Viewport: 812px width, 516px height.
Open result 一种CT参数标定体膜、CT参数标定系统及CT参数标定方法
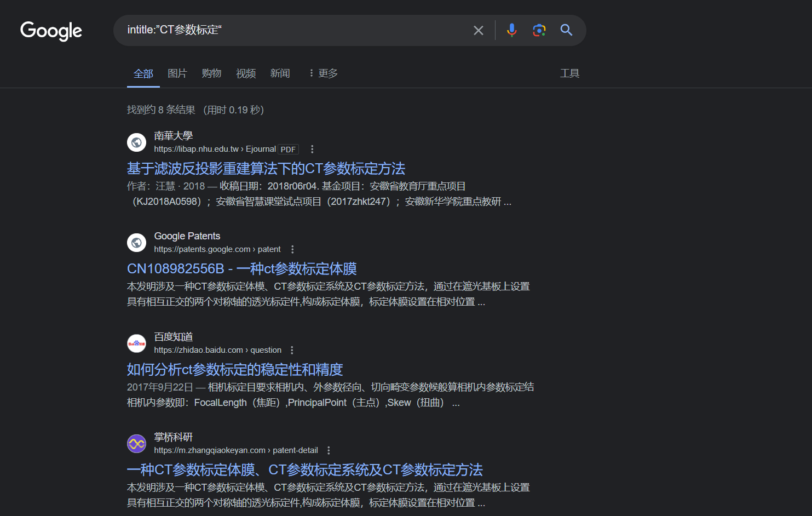click(305, 469)
